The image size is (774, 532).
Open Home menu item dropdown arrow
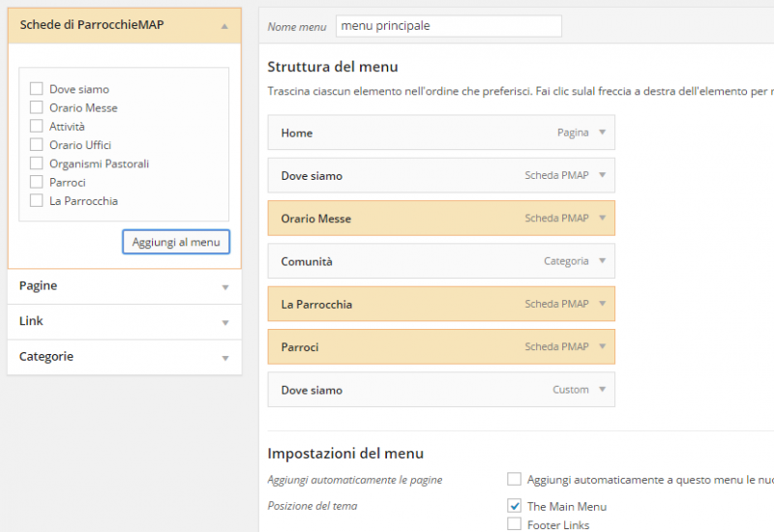(x=602, y=133)
